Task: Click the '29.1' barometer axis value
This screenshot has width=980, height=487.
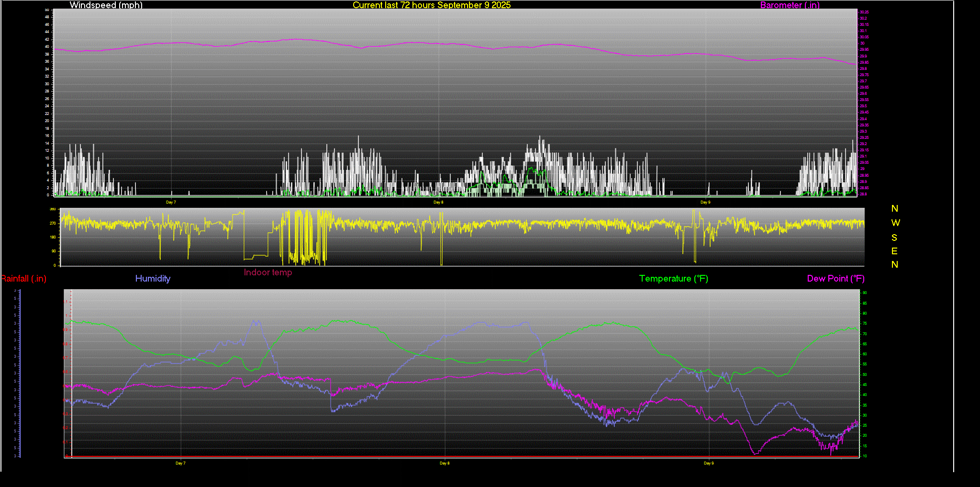Action: [x=863, y=156]
